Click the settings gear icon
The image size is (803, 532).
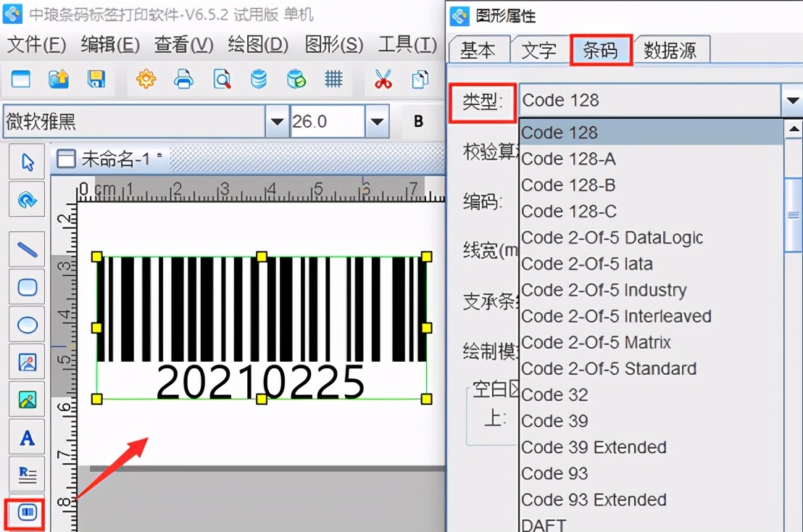pyautogui.click(x=146, y=80)
